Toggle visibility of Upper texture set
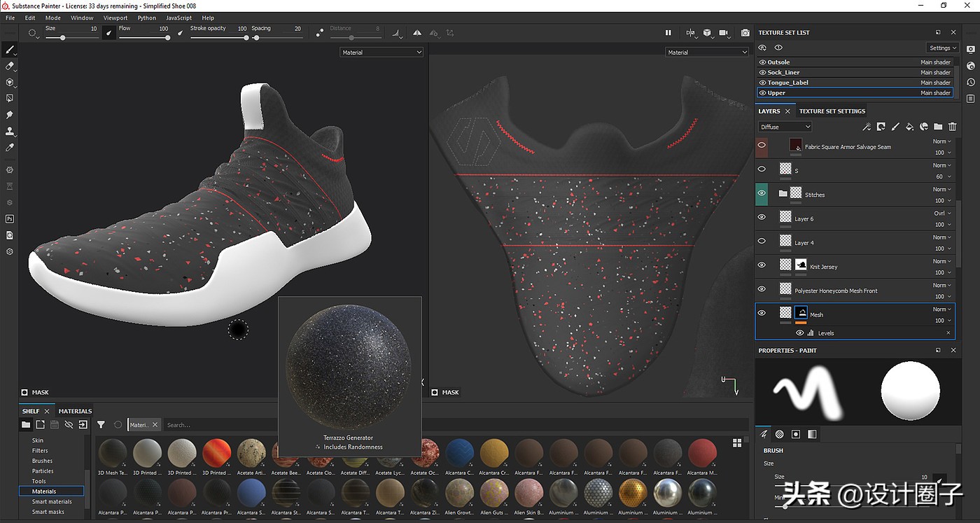 (762, 92)
